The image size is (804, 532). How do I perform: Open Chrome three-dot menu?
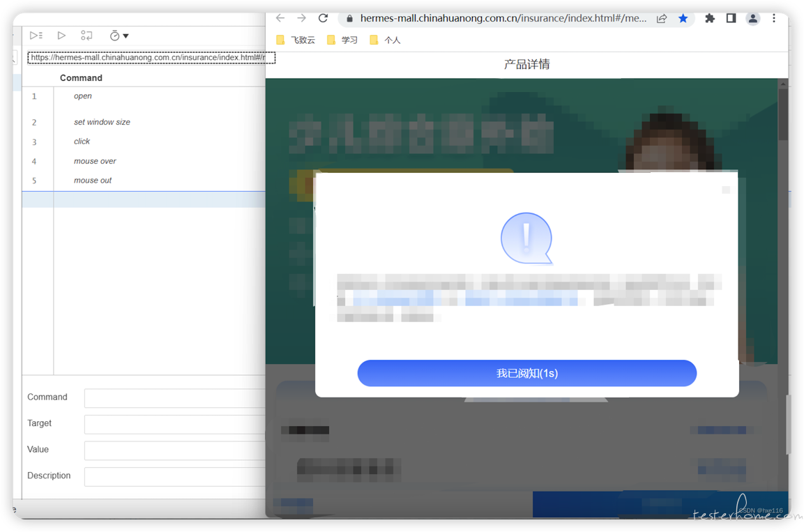click(774, 18)
